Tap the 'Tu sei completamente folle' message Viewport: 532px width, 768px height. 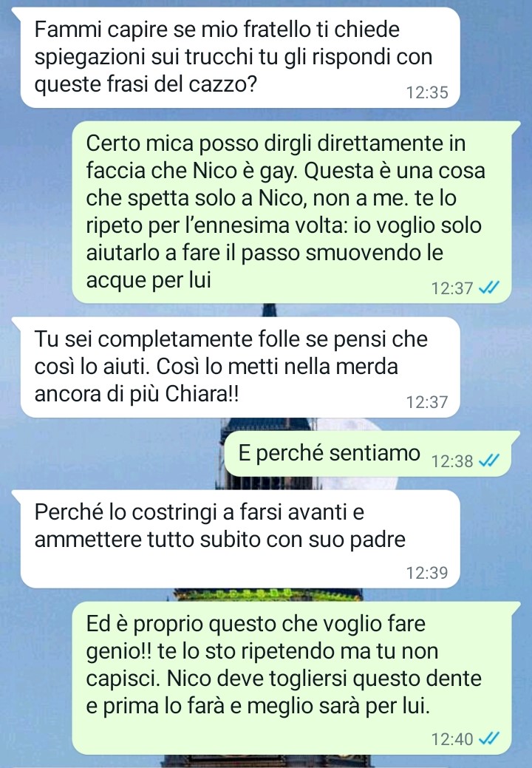(240, 367)
